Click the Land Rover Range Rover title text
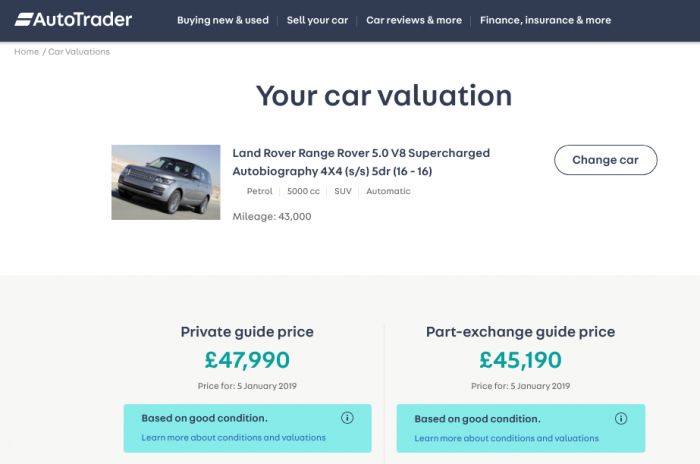Screen dimensions: 700x464 click(x=361, y=162)
